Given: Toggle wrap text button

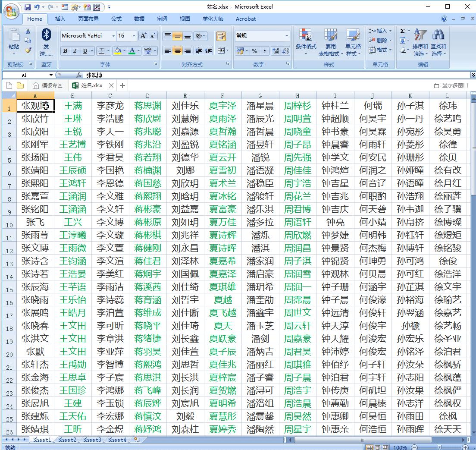Looking at the screenshot, I should 221,36.
